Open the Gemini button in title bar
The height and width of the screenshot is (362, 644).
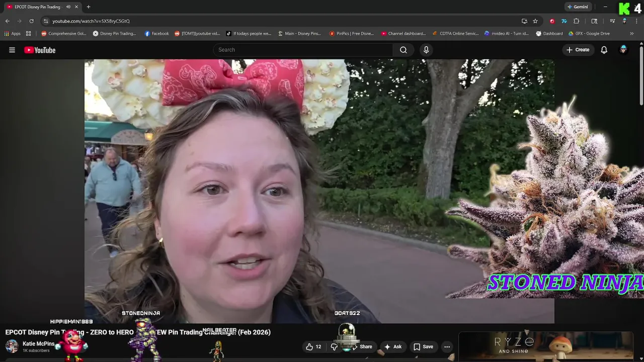(577, 7)
